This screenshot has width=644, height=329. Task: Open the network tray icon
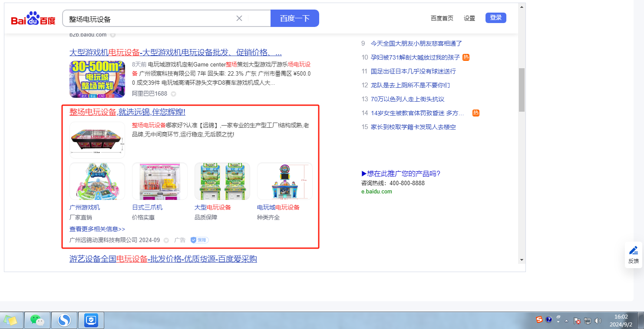click(x=588, y=321)
